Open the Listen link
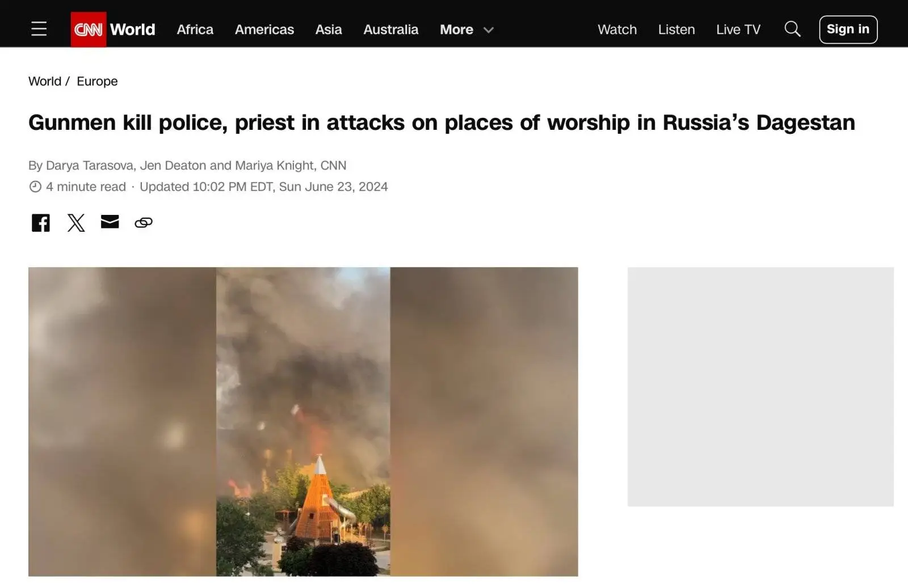This screenshot has height=588, width=908. click(x=676, y=29)
